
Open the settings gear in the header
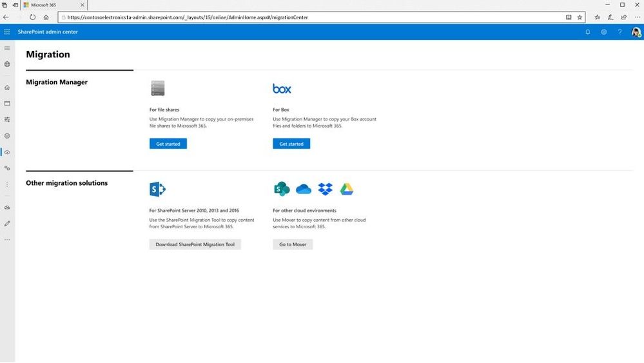604,32
